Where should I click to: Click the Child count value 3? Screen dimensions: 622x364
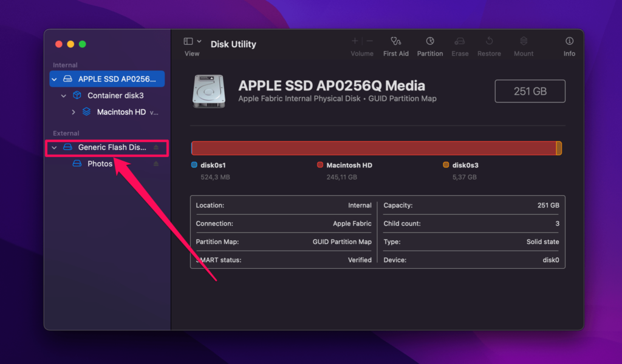click(558, 223)
